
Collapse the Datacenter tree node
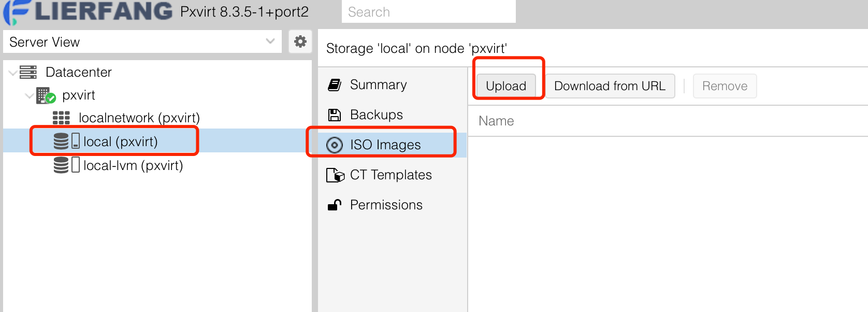tap(12, 73)
